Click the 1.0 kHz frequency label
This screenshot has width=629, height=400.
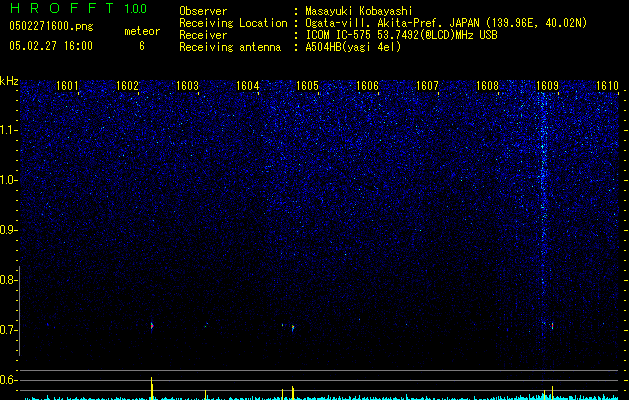[x=8, y=180]
